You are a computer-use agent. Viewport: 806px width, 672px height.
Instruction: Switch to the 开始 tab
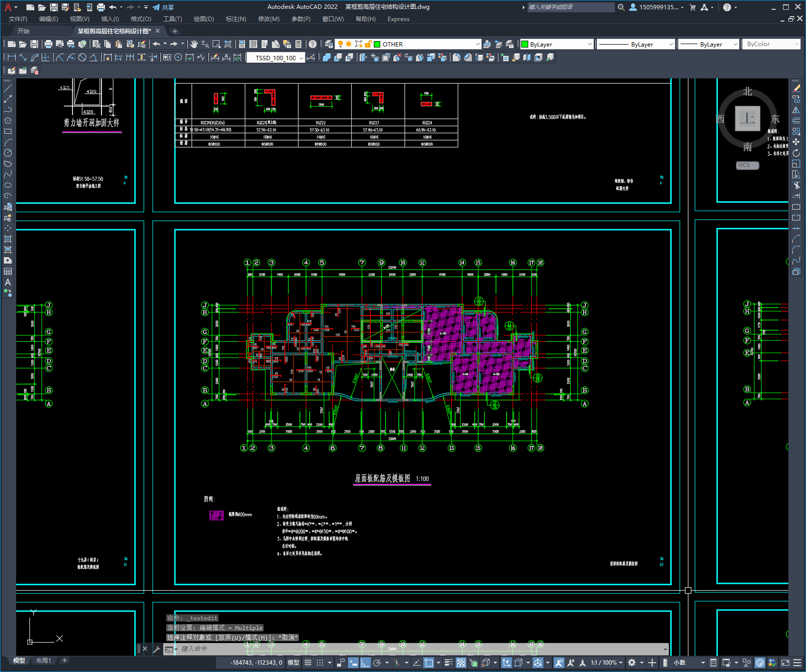point(24,31)
